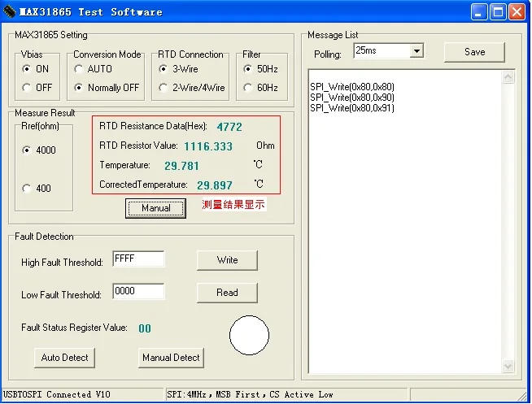Focus the Low Fault Threshold input field

(138, 292)
